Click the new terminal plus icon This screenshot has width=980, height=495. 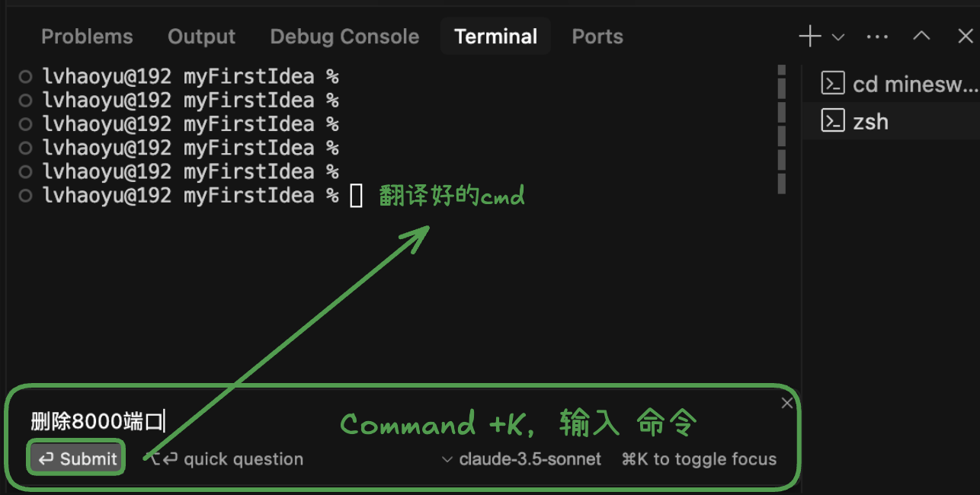(x=809, y=37)
